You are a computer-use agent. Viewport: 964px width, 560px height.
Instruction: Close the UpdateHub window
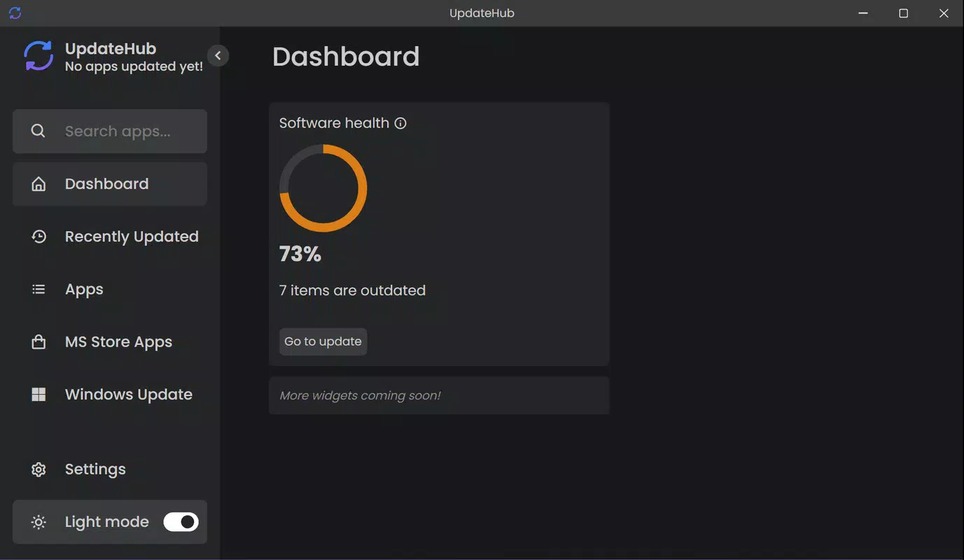[944, 13]
